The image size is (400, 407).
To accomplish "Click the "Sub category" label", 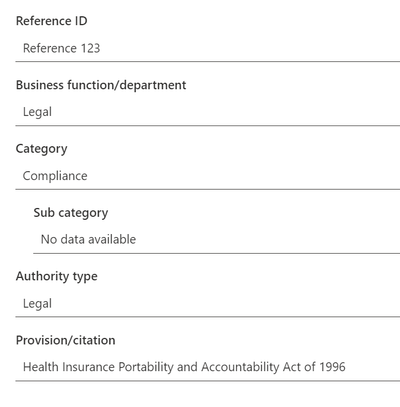I will pyautogui.click(x=71, y=213).
